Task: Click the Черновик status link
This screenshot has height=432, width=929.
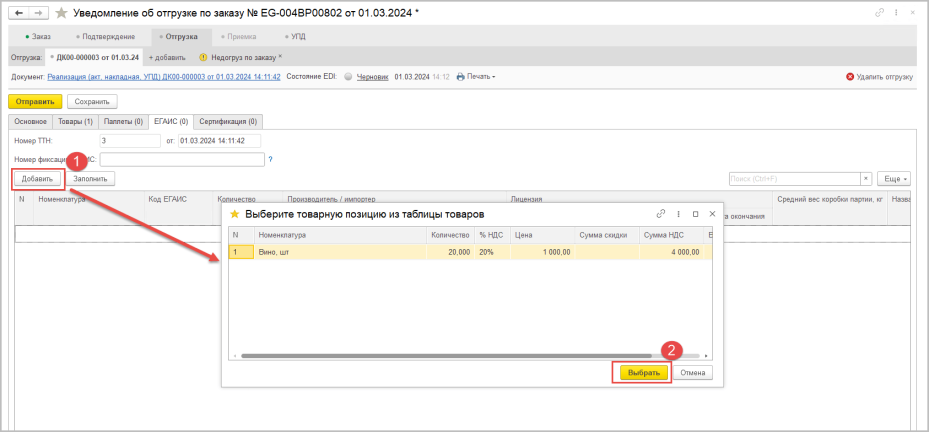Action: [x=372, y=76]
